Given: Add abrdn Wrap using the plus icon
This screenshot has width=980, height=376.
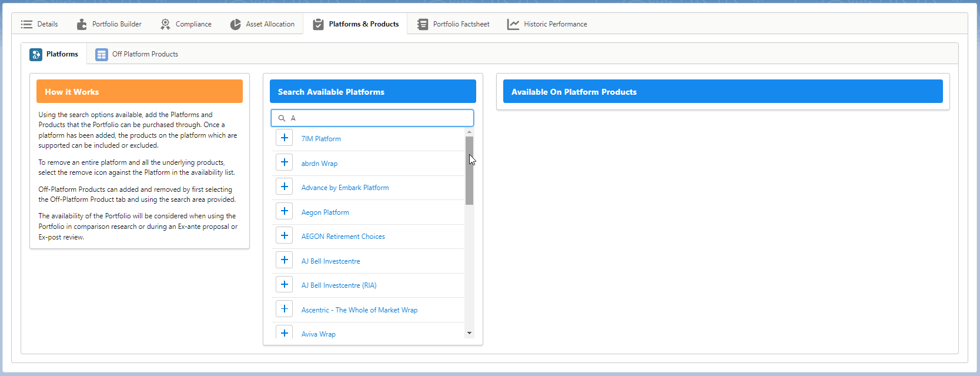Looking at the screenshot, I should 285,162.
